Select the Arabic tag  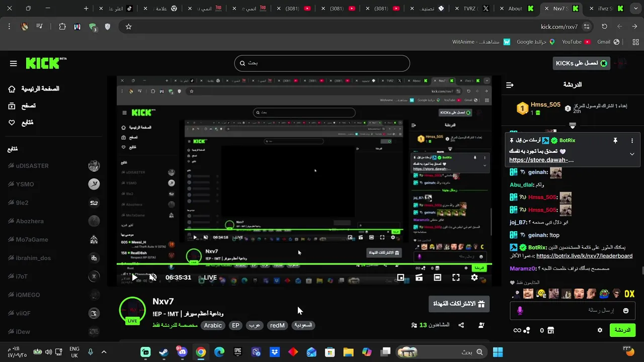point(213,325)
